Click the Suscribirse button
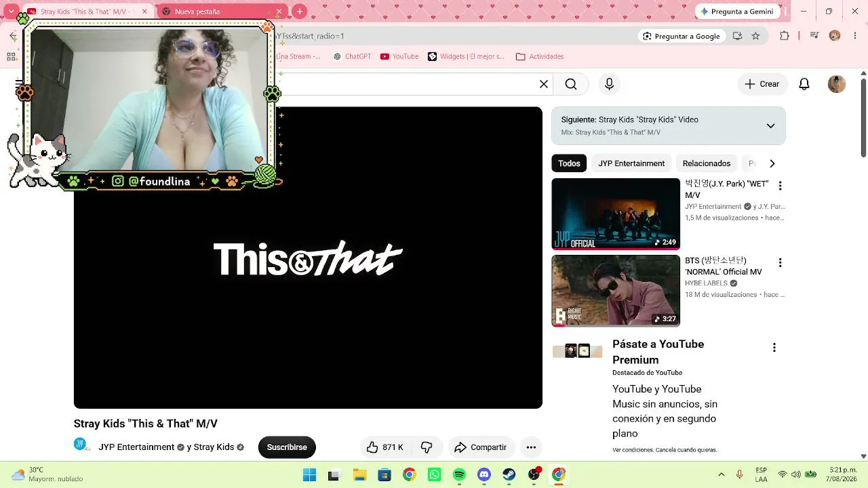The width and height of the screenshot is (868, 488). click(287, 447)
